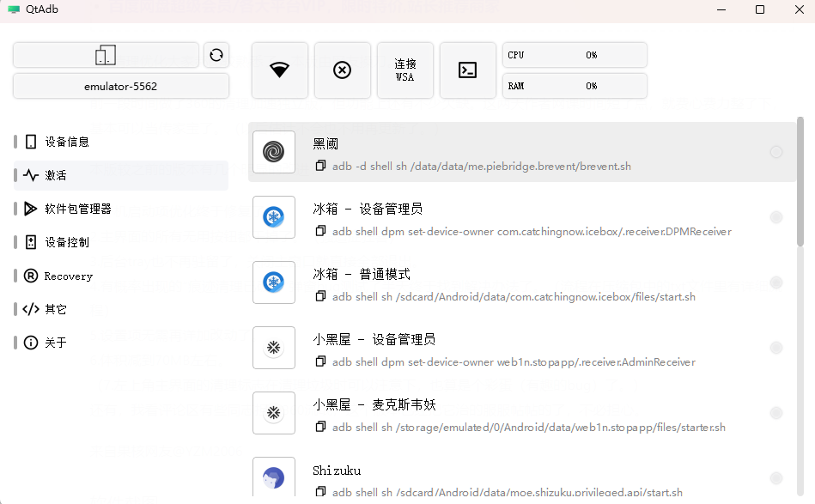Click the brevent.sh command text
815x504 pixels.
tap(481, 167)
